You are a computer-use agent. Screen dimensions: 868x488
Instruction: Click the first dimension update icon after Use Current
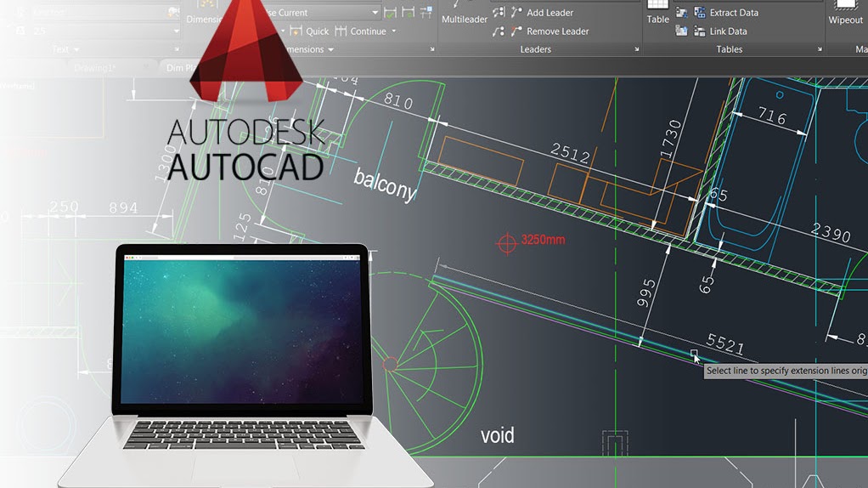click(391, 12)
